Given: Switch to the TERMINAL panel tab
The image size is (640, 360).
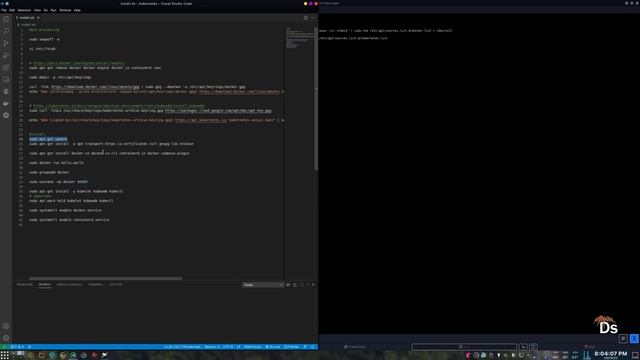Looking at the screenshot, I should 96,284.
